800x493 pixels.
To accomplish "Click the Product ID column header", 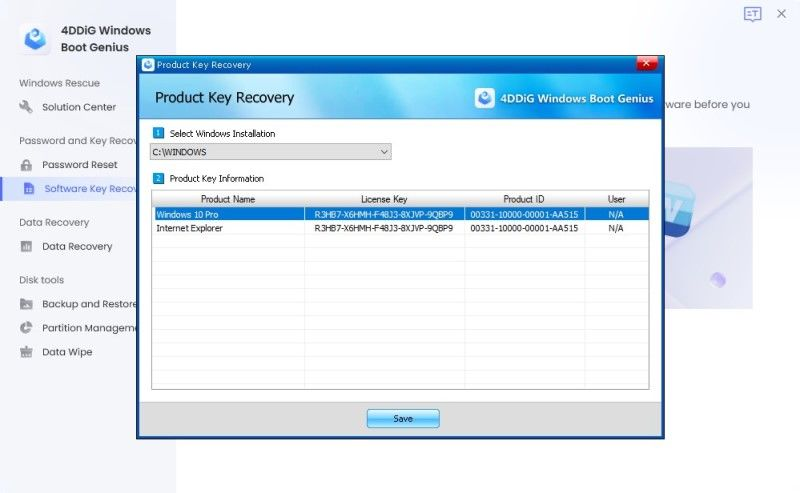I will (524, 199).
